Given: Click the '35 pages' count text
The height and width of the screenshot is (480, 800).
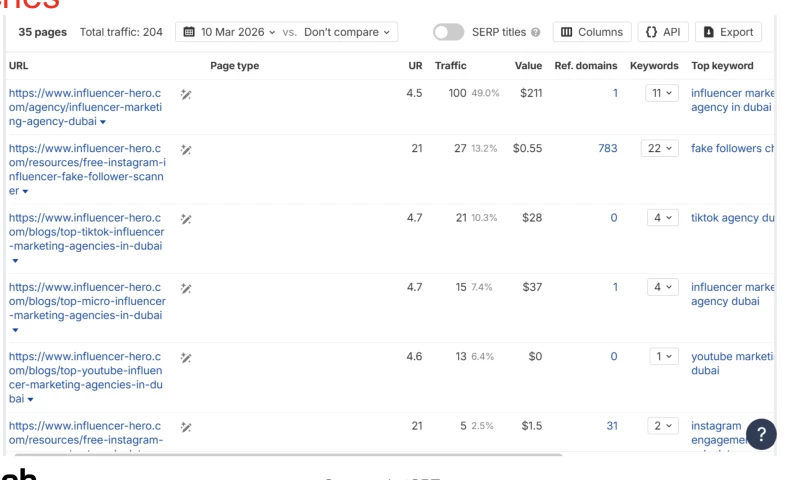Looking at the screenshot, I should (42, 32).
